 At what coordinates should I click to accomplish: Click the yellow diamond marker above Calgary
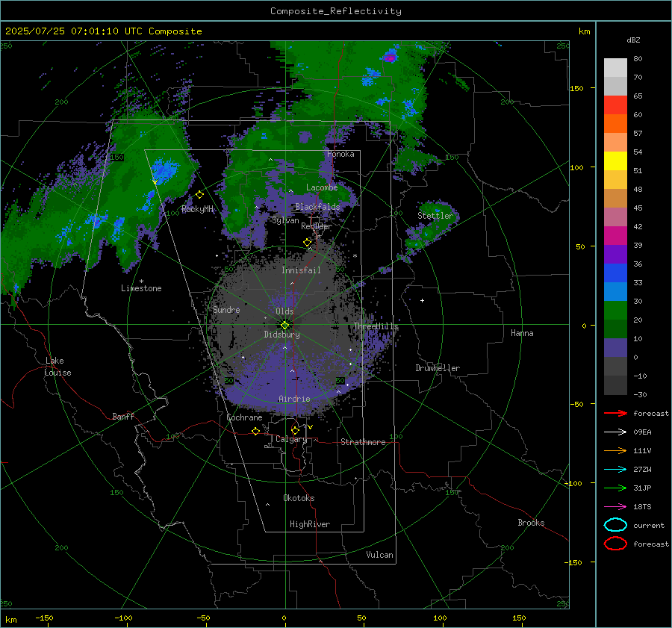pos(295,430)
